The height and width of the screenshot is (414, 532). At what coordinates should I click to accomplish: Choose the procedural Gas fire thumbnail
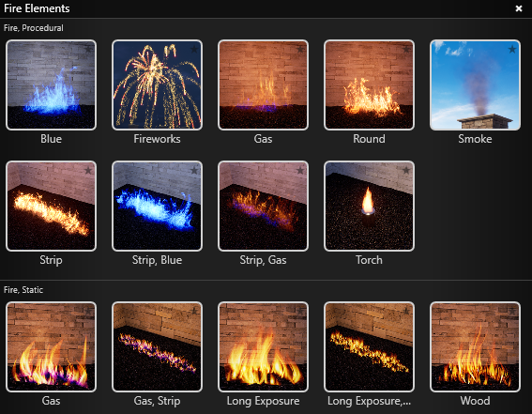(263, 84)
